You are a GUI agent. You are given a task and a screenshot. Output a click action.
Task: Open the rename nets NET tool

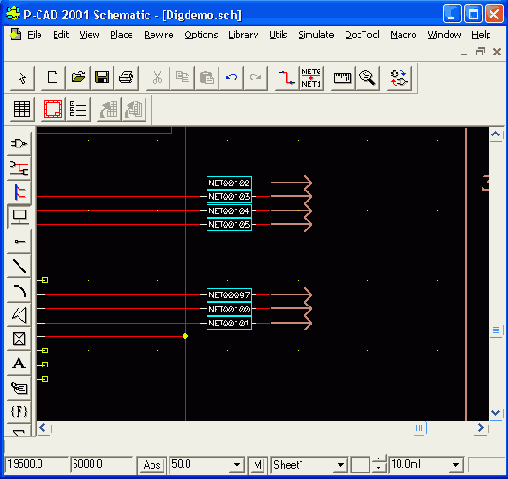coord(311,78)
